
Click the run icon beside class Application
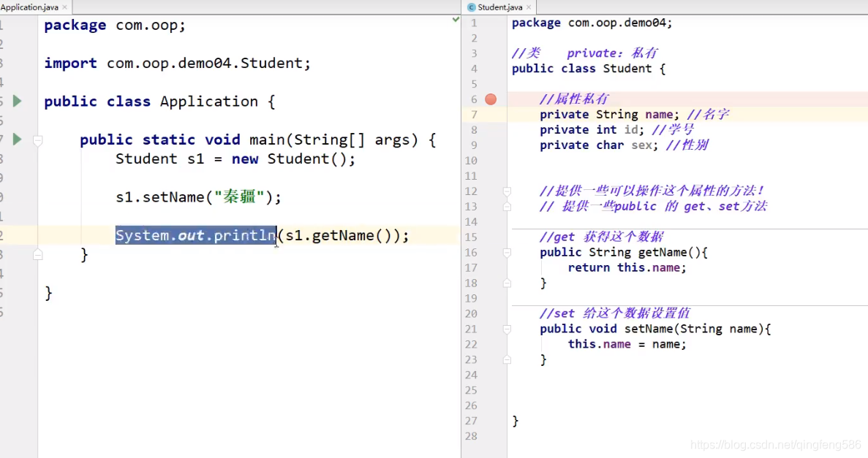point(17,102)
